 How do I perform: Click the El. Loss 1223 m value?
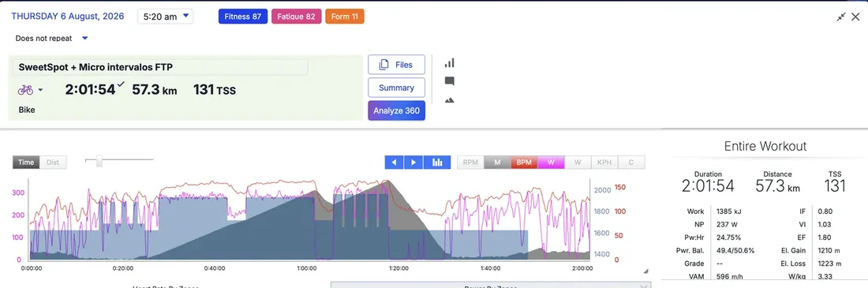(x=830, y=263)
